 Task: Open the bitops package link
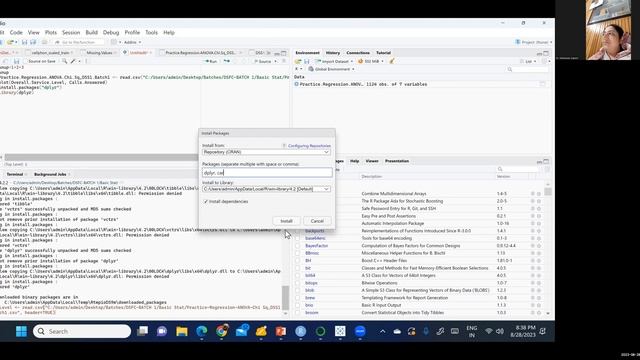[311, 283]
